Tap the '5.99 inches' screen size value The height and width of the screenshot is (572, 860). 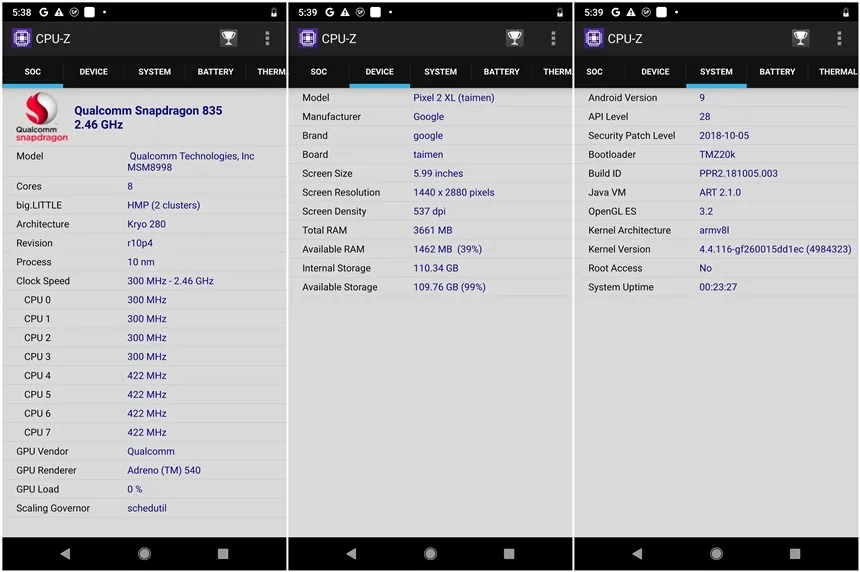[438, 173]
